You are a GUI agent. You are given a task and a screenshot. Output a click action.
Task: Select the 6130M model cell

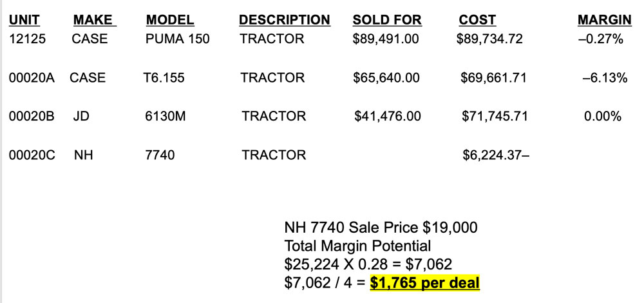166,116
